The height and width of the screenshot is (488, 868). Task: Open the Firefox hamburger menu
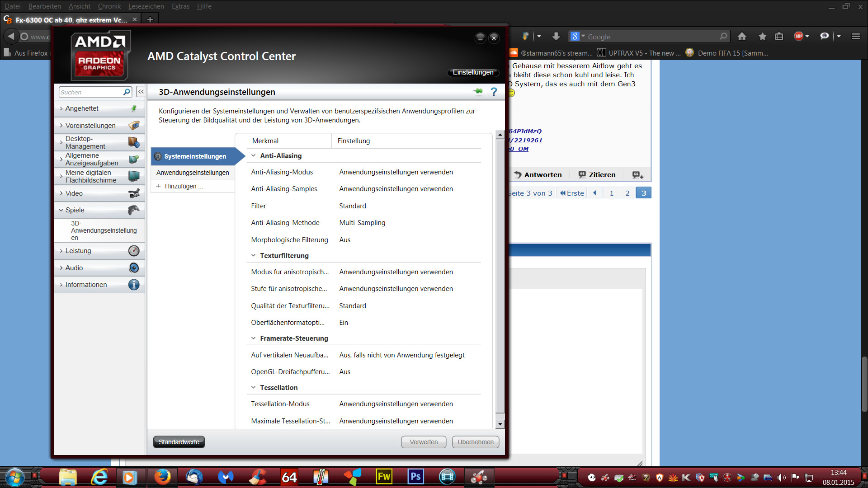[x=856, y=37]
